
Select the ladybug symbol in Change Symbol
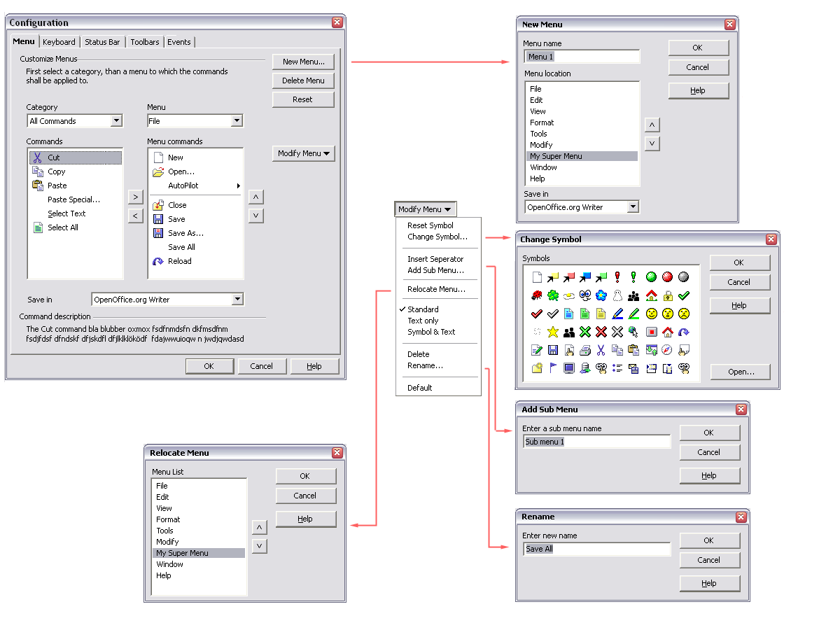(x=537, y=295)
